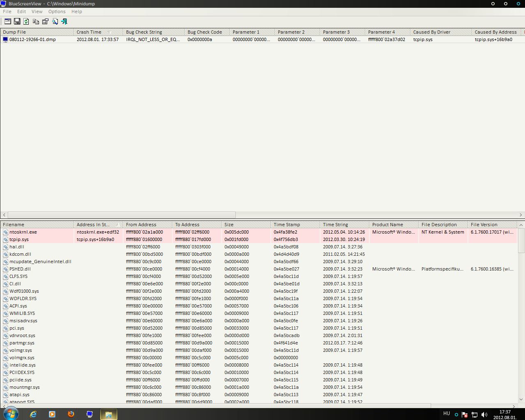The width and height of the screenshot is (525, 420).
Task: Open the network tray icon
Action: click(x=475, y=414)
